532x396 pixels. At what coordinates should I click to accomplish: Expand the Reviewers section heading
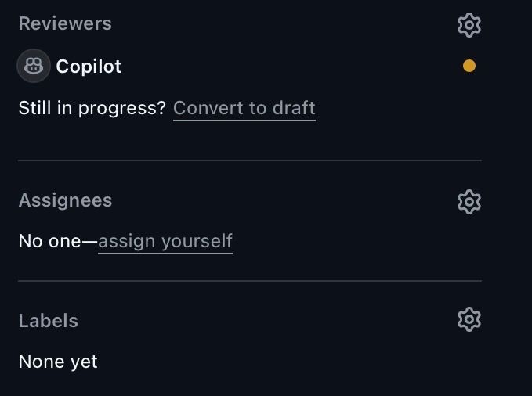(65, 23)
